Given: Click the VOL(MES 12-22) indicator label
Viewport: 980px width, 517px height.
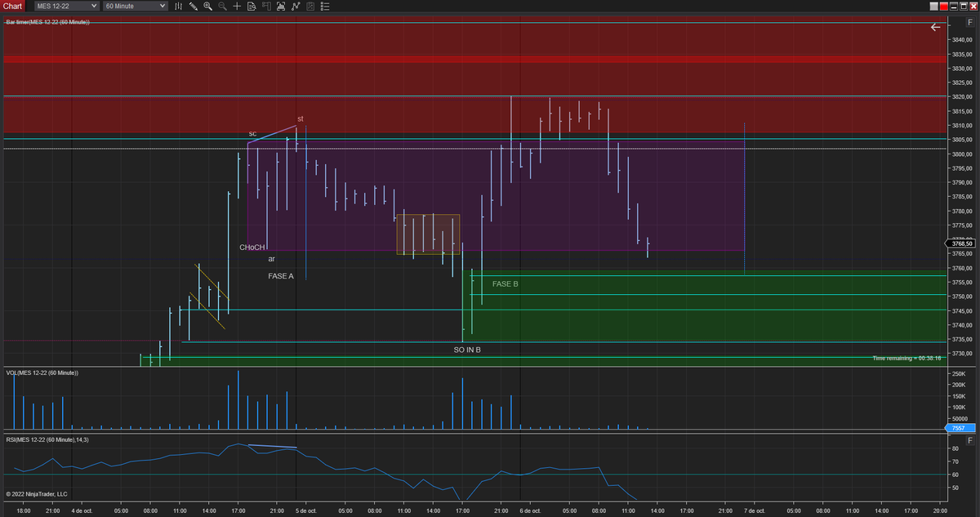Looking at the screenshot, I should (x=42, y=372).
